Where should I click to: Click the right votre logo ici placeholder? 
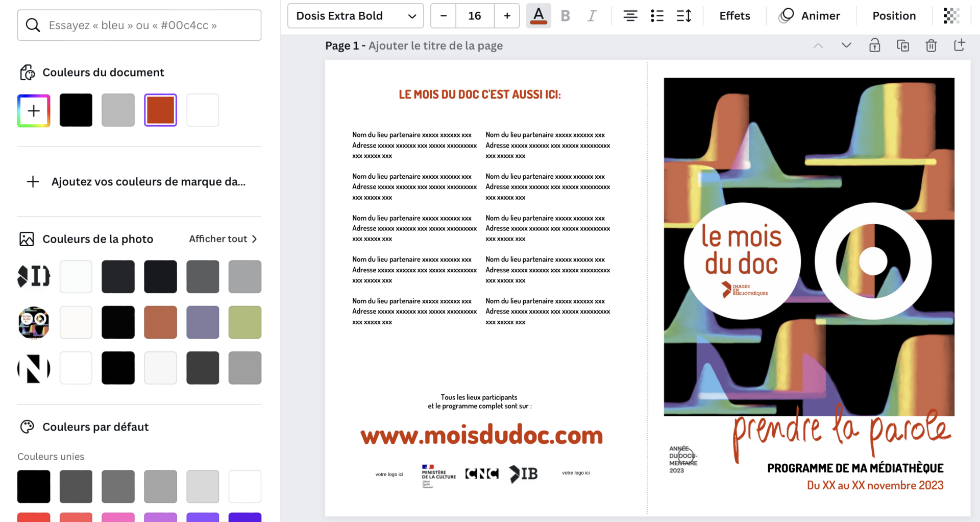[x=576, y=473]
